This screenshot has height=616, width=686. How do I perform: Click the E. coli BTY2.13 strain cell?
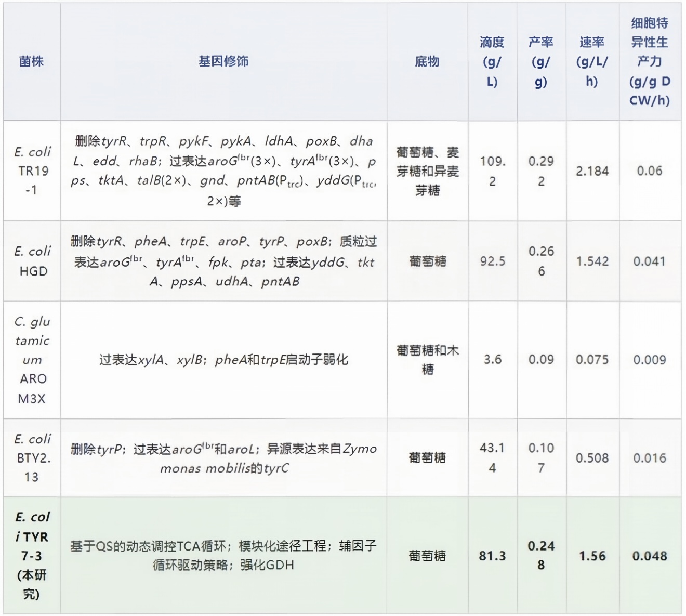[x=32, y=457]
